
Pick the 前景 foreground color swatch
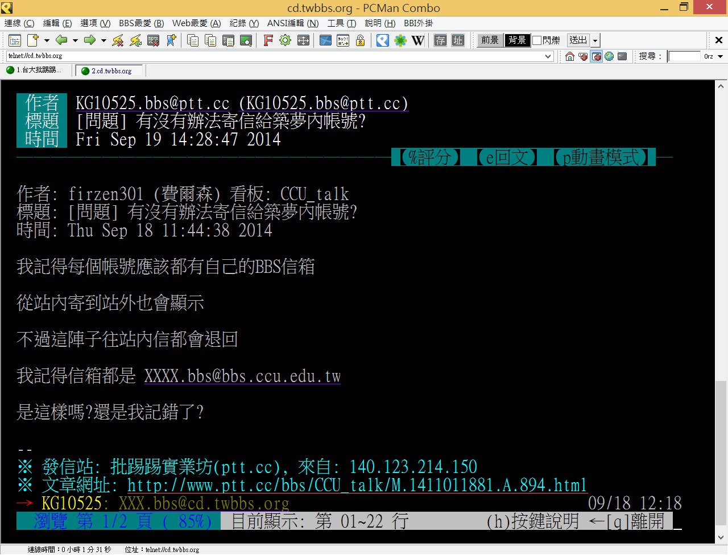pyautogui.click(x=490, y=40)
